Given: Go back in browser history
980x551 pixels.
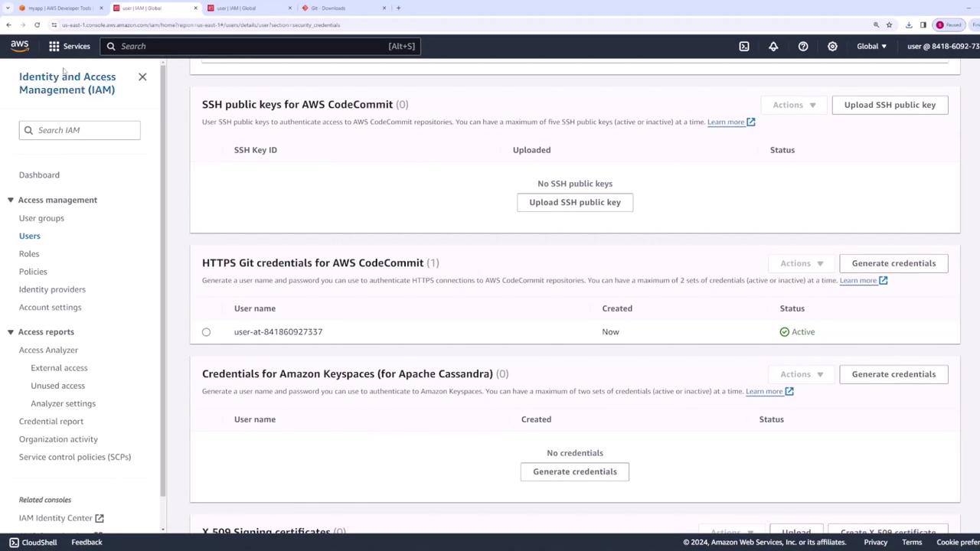Looking at the screenshot, I should click(8, 24).
